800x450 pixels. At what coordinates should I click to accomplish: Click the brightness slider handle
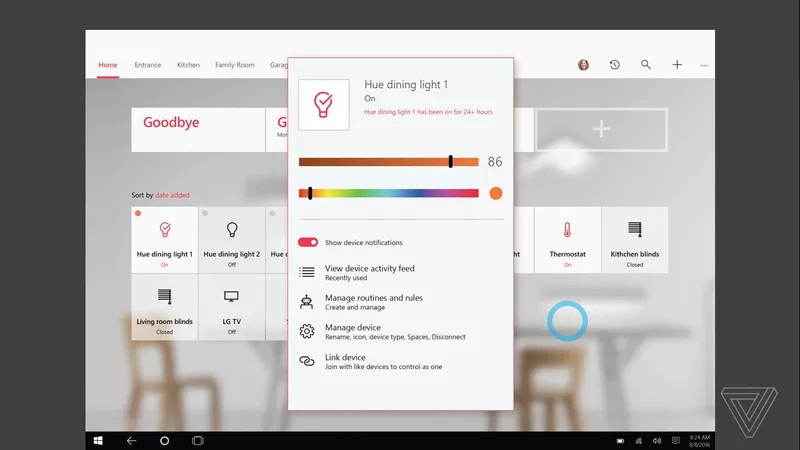pyautogui.click(x=451, y=162)
